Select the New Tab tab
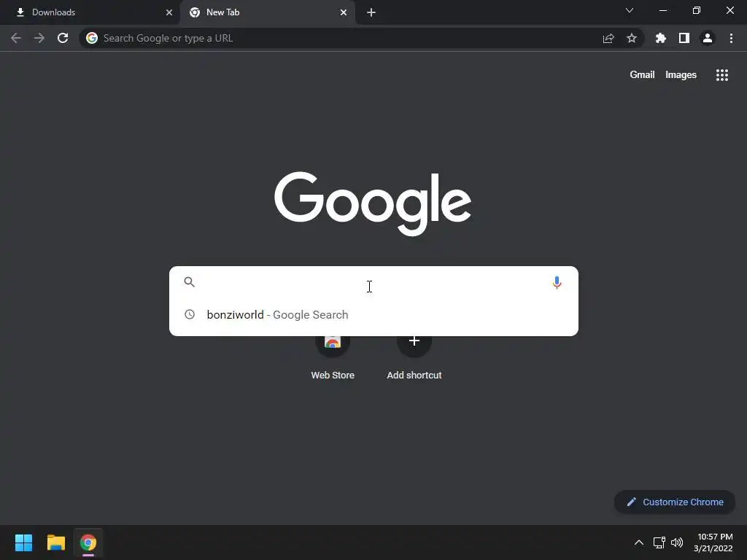747x560 pixels. 267,12
